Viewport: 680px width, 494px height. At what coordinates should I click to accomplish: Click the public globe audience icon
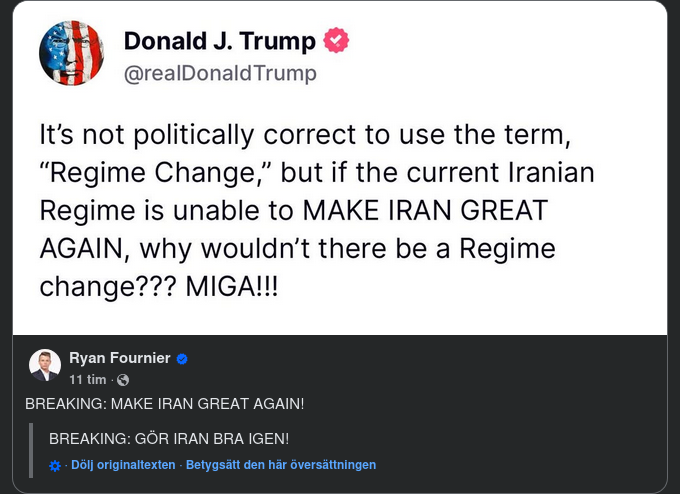[123, 381]
